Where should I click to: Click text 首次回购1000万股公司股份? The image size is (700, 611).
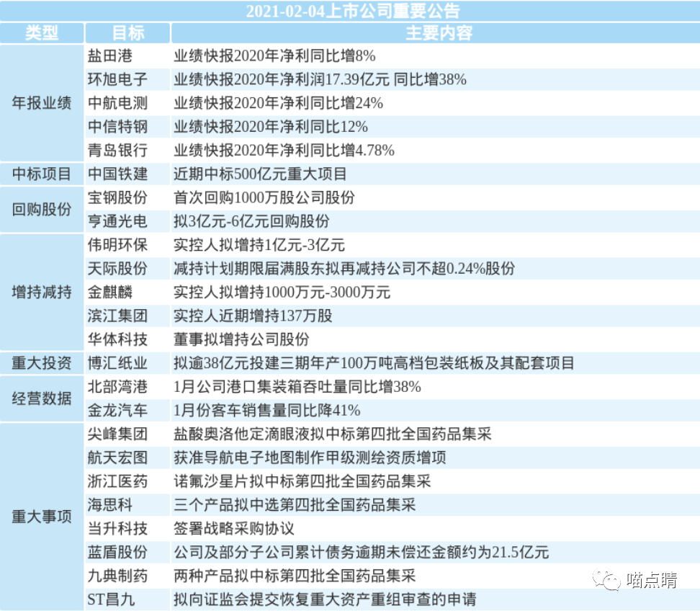264,198
